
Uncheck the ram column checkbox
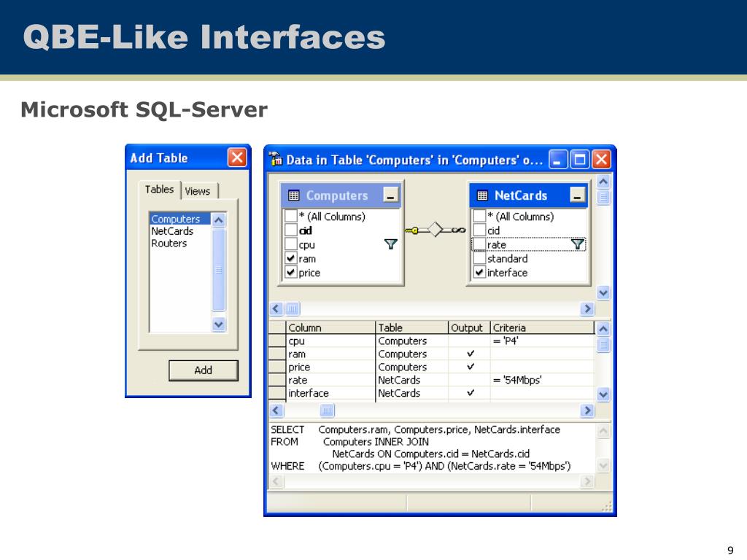(x=290, y=258)
